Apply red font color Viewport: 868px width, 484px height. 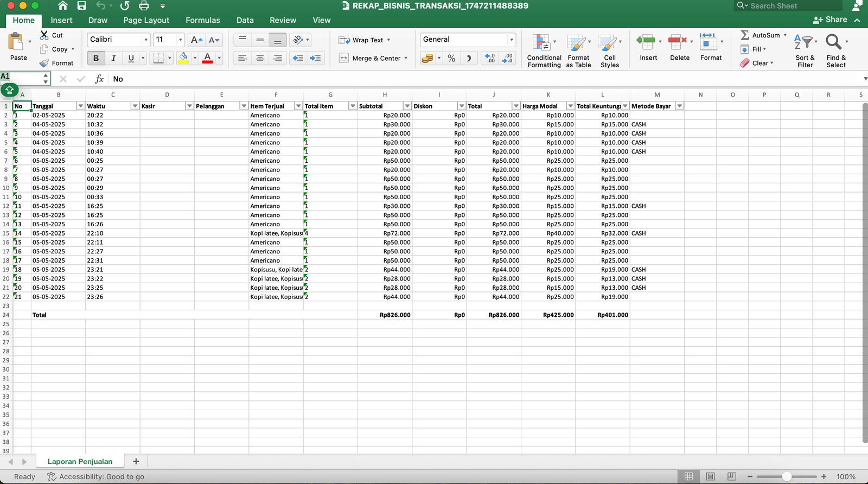pyautogui.click(x=207, y=58)
